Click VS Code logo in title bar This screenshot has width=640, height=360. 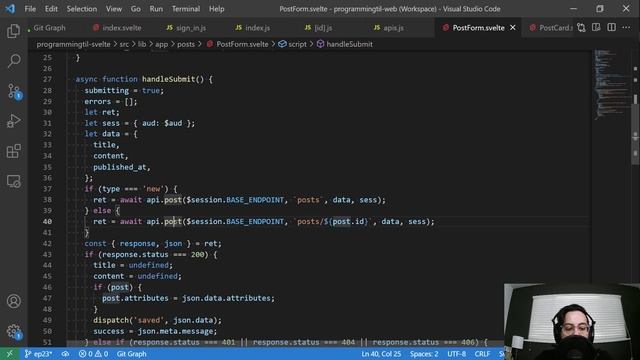pos(10,9)
